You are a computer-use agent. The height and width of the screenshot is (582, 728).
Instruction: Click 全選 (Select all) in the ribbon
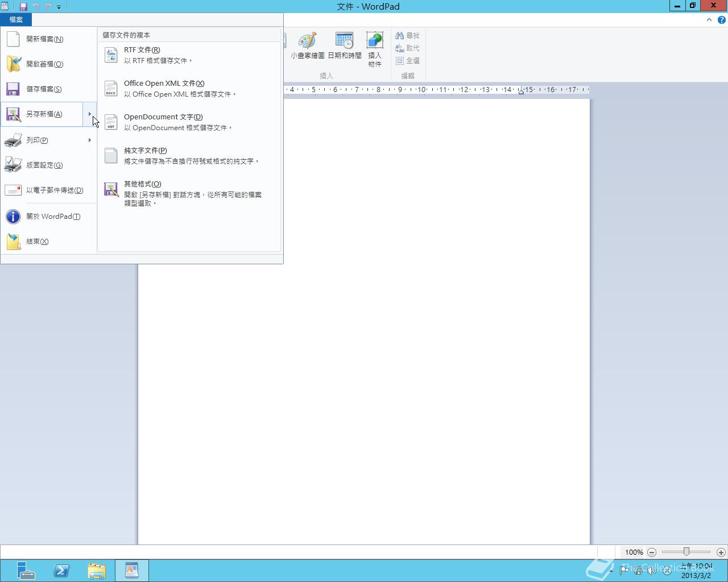point(407,61)
